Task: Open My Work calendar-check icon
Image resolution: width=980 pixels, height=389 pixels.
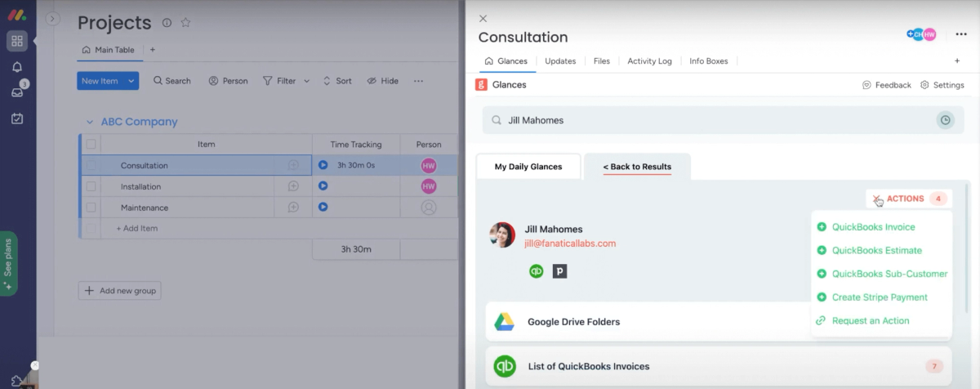Action: [x=17, y=118]
